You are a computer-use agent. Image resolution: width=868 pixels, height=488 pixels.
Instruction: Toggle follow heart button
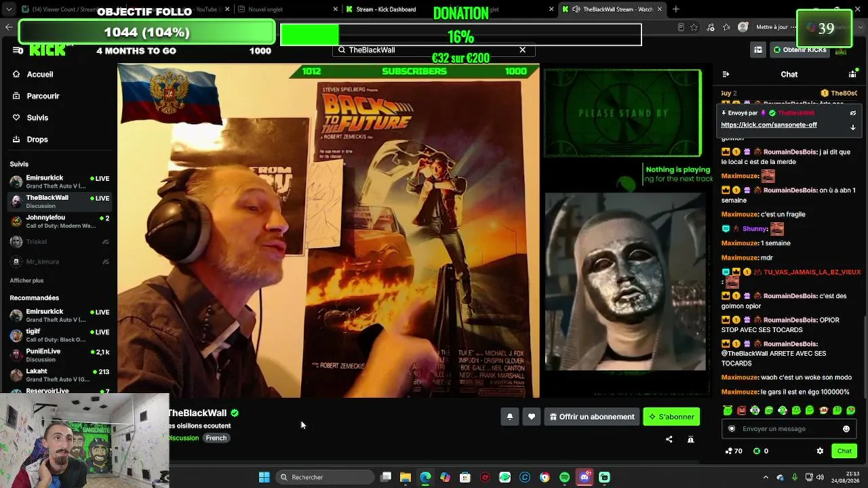coord(532,417)
